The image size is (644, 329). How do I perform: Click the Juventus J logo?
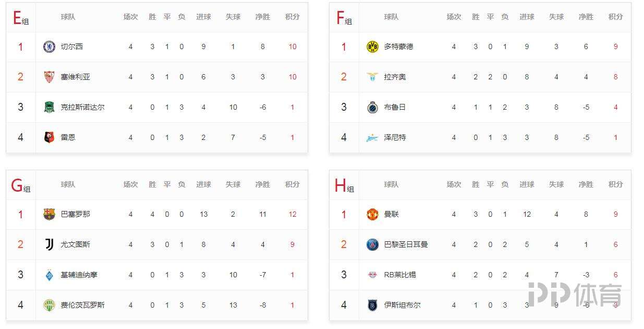(x=49, y=244)
